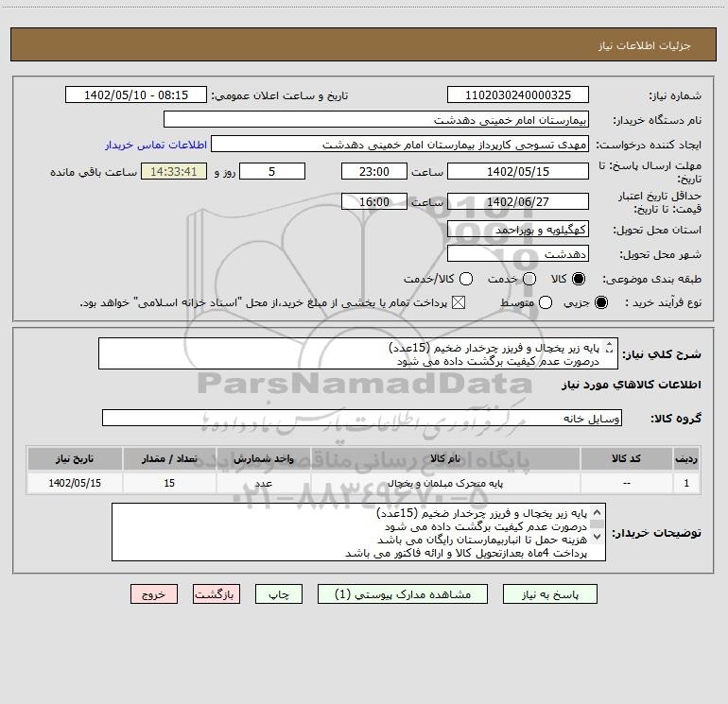The height and width of the screenshot is (704, 728).
Task: Select the کالا/خدمت radio button
Action: pos(466,279)
